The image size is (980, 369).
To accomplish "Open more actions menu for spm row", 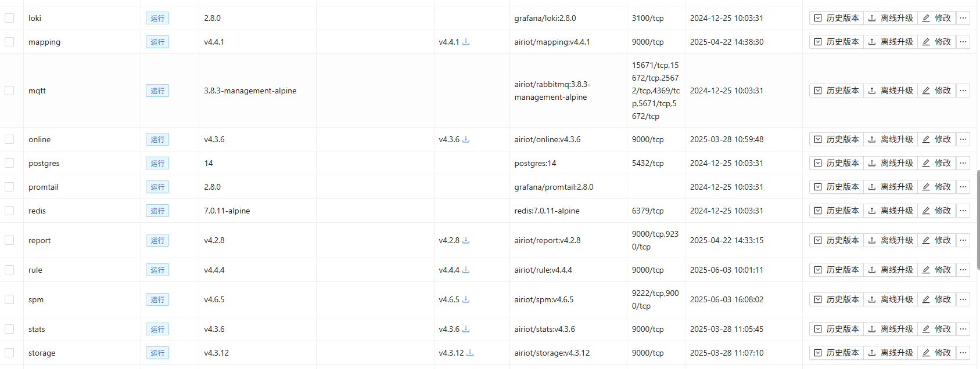I will tap(963, 299).
